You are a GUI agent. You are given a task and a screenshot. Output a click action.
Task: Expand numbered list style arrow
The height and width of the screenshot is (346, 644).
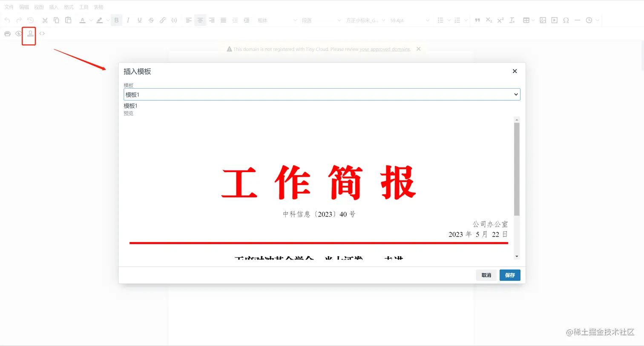click(466, 20)
